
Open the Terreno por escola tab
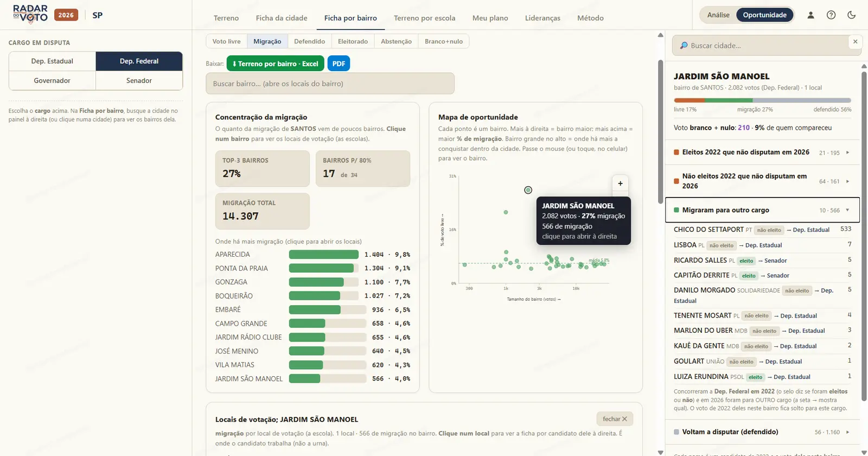[425, 18]
